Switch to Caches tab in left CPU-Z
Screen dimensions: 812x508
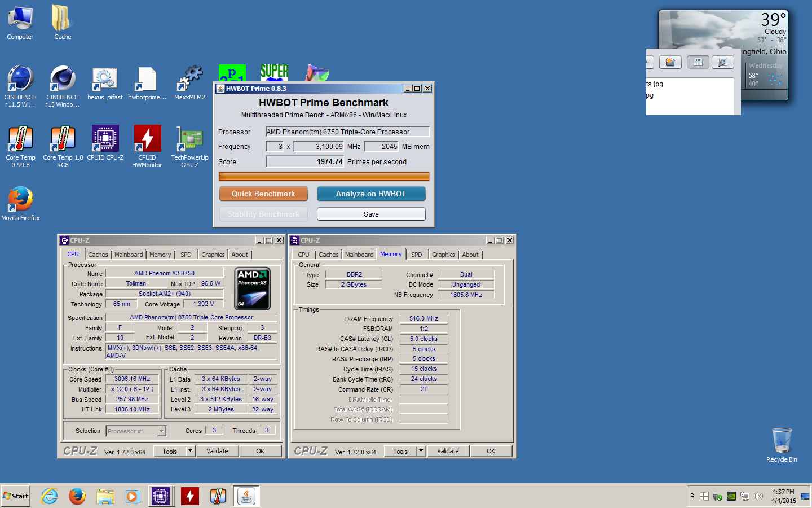click(98, 255)
